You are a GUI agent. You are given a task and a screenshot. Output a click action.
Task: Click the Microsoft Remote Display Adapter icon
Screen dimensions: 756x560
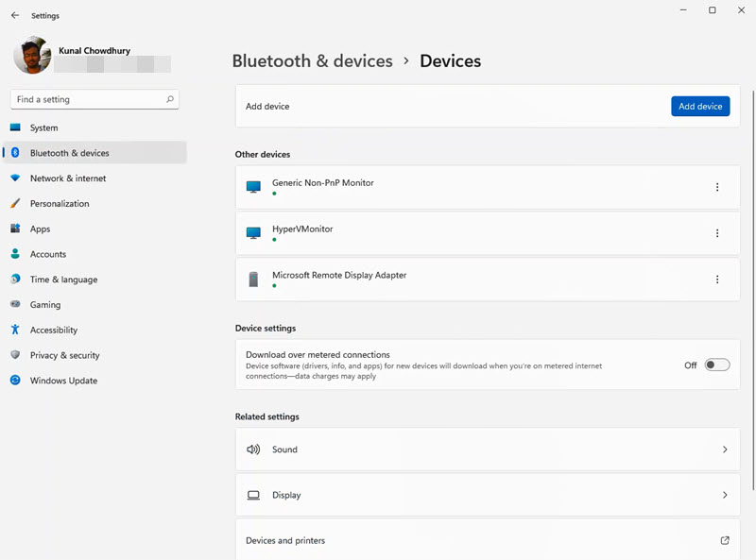click(x=253, y=279)
